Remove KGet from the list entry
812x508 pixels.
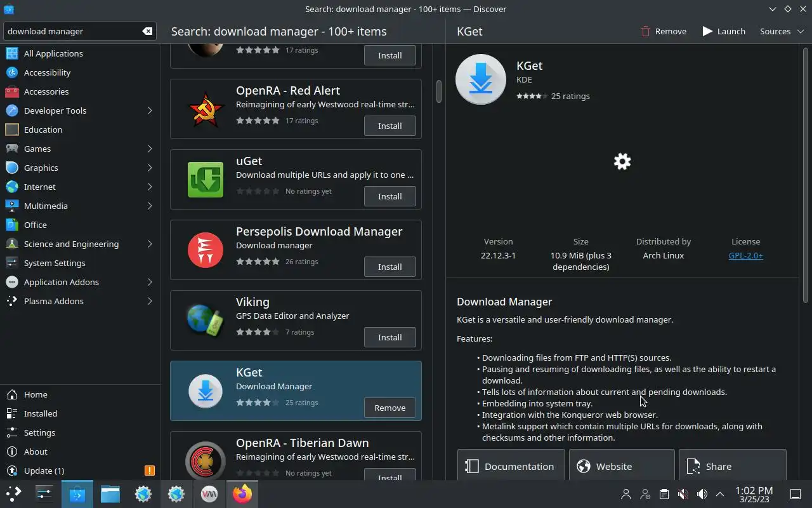point(390,408)
